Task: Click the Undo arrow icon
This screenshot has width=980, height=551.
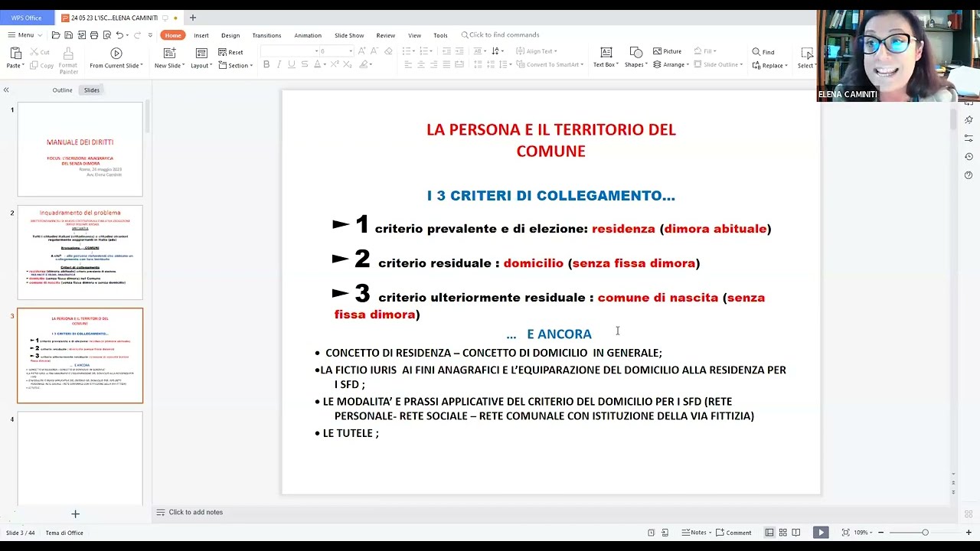Action: click(119, 35)
